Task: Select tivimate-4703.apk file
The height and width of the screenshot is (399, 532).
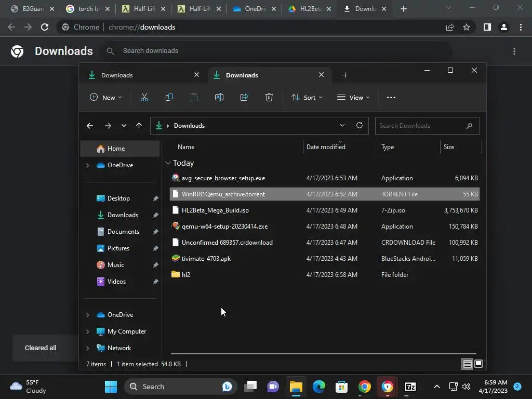Action: tap(324, 259)
